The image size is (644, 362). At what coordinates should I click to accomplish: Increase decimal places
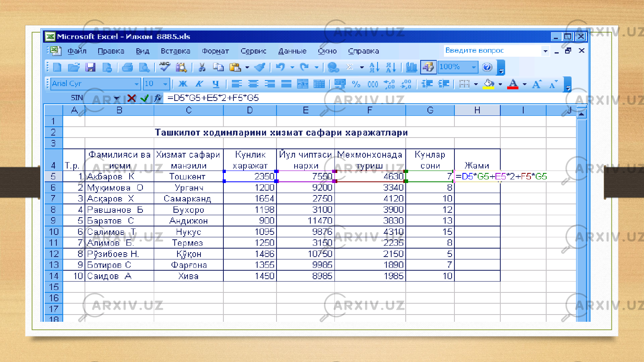click(389, 84)
